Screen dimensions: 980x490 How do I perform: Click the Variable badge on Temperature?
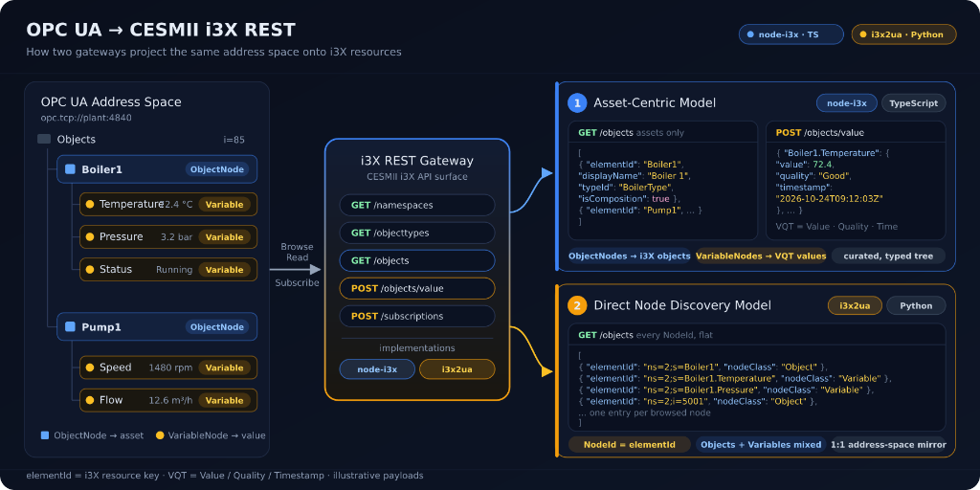point(224,205)
